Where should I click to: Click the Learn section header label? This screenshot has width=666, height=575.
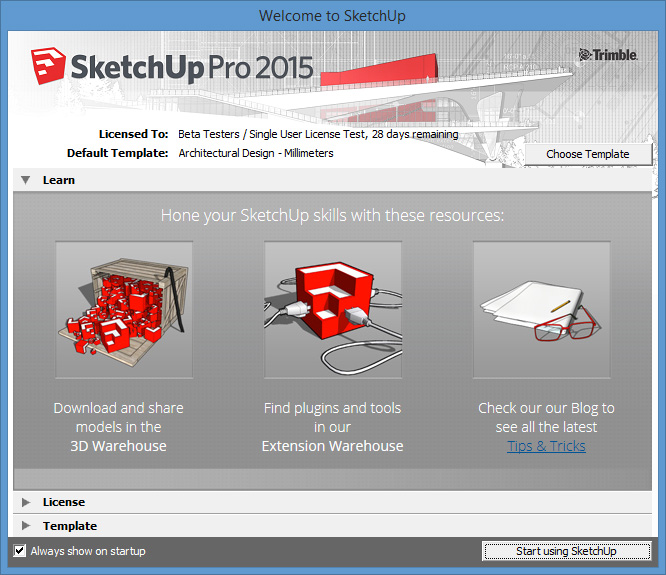pyautogui.click(x=59, y=180)
